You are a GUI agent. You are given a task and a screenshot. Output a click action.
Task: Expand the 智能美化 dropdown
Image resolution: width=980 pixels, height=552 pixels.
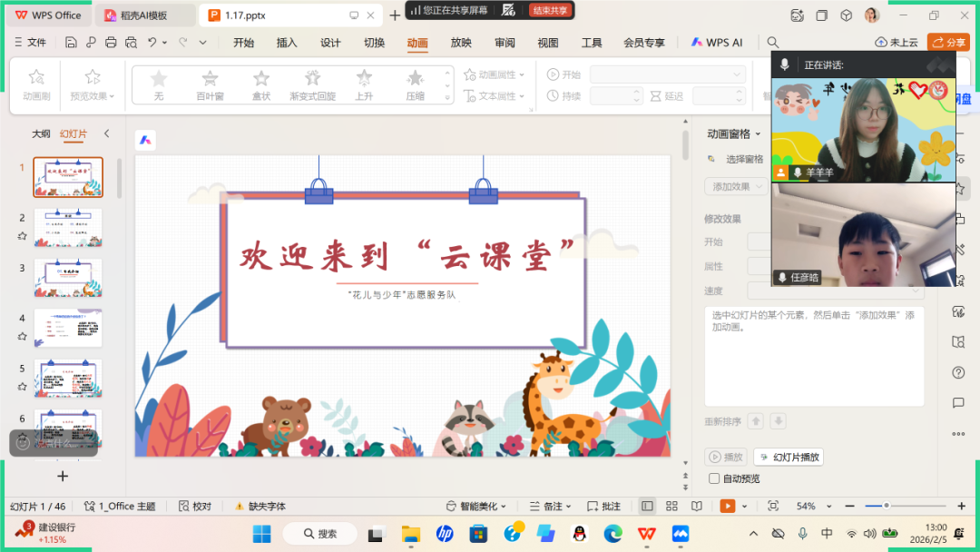click(480, 506)
